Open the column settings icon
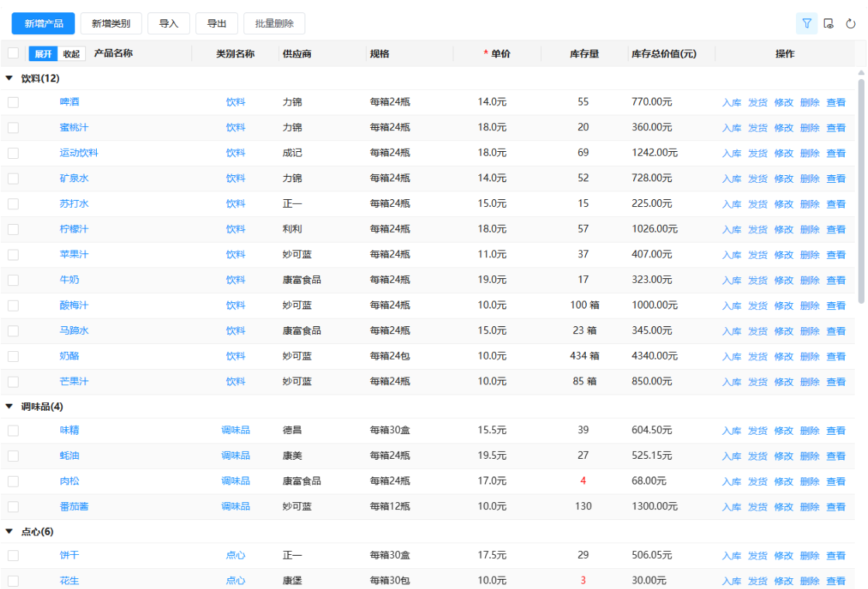The image size is (868, 589). coord(828,23)
